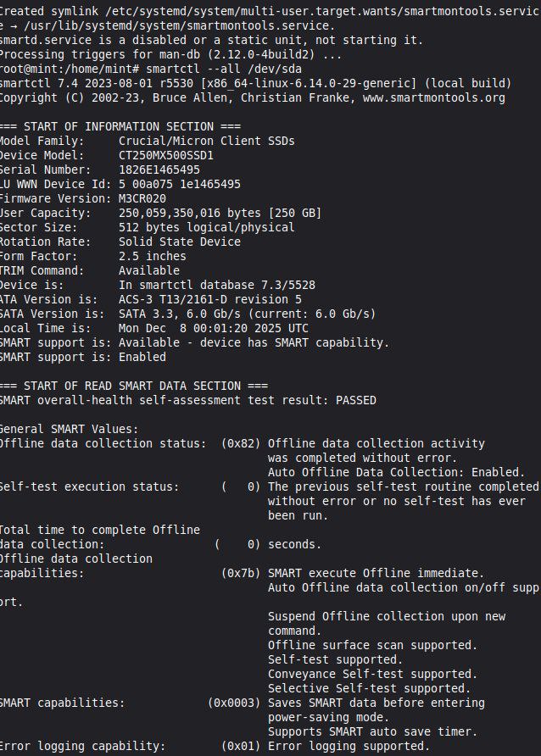Click the START OF INFORMATION SECTION header

pyautogui.click(x=114, y=126)
